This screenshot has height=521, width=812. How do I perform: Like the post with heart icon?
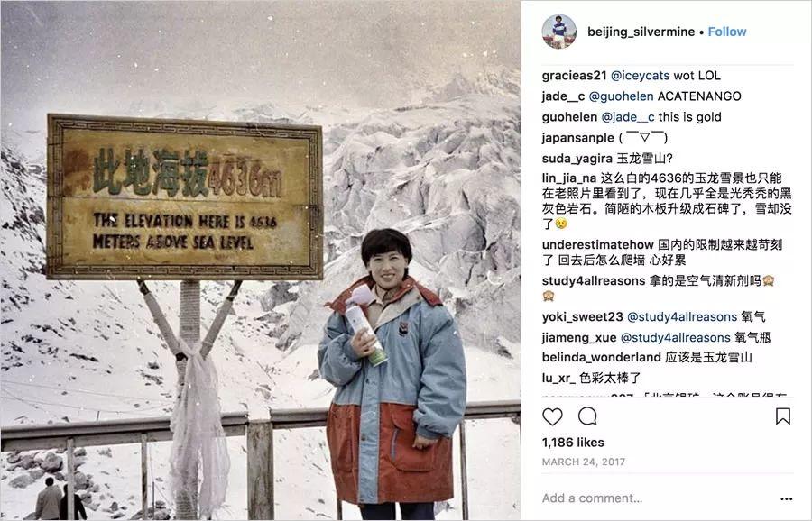pos(552,416)
